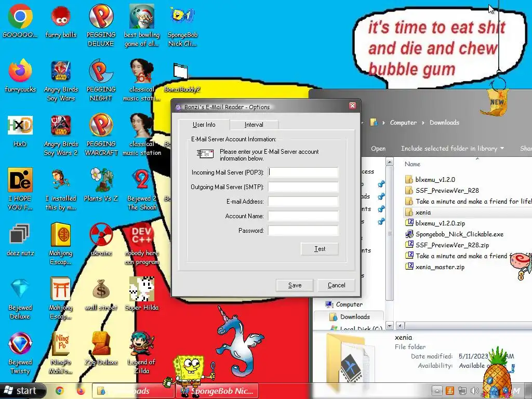Select the xenia folder row
This screenshot has height=399, width=532.
point(468,212)
